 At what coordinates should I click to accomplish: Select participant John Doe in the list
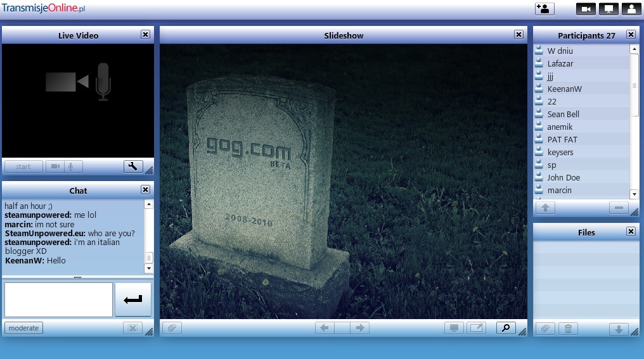click(563, 177)
